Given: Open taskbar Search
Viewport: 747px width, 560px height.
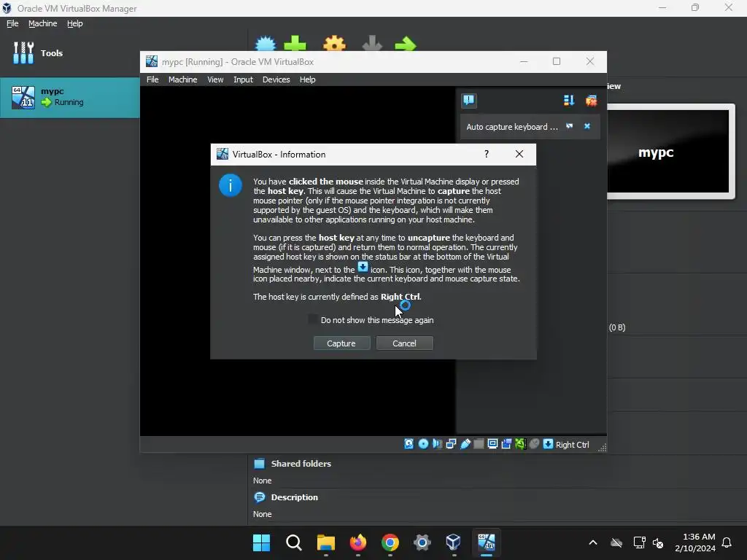Looking at the screenshot, I should click(293, 542).
